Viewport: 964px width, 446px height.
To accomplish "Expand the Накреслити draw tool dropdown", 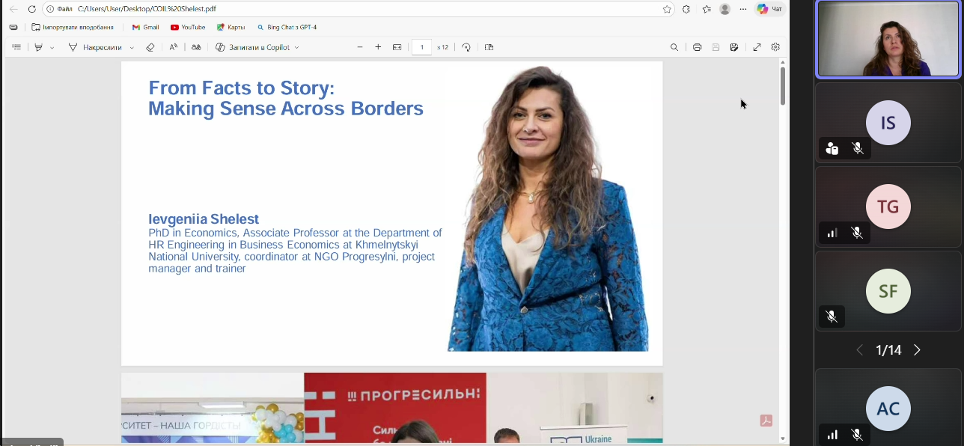I will coord(131,47).
